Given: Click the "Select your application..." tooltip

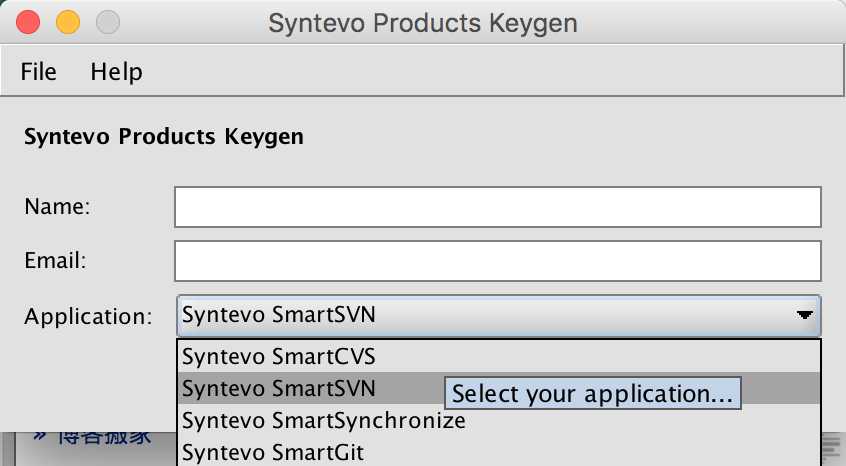Looking at the screenshot, I should tap(592, 393).
